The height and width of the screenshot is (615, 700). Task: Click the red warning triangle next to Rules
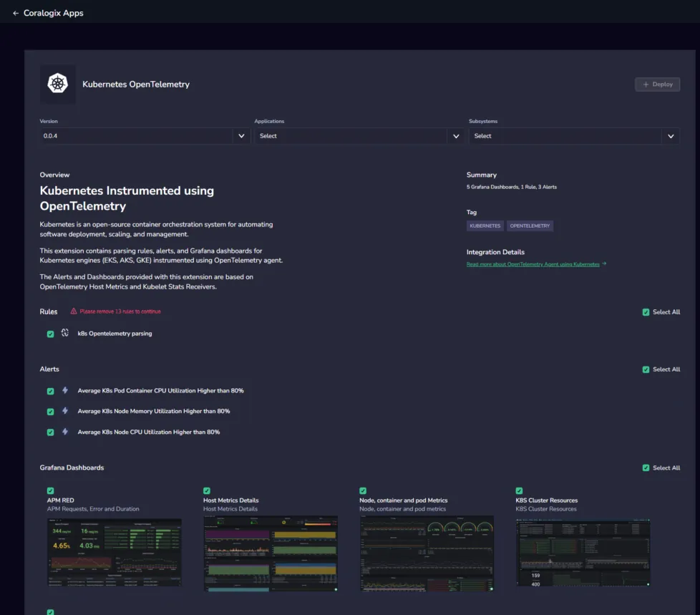click(74, 311)
